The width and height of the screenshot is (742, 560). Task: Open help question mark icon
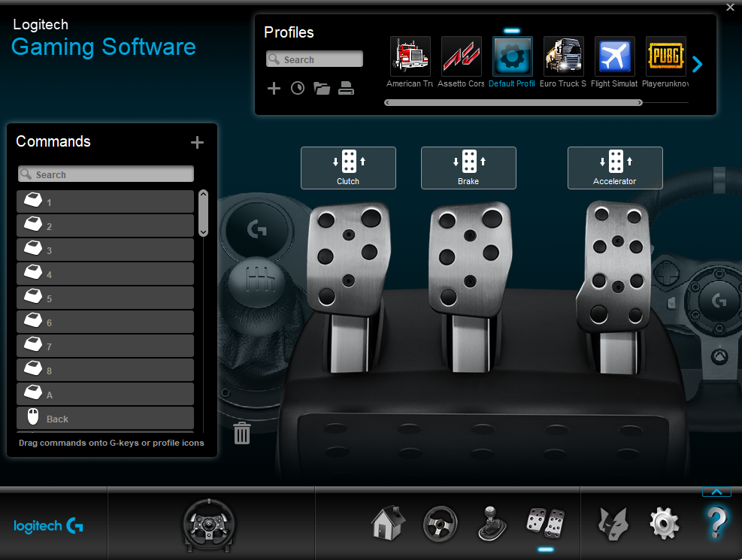[x=716, y=522]
